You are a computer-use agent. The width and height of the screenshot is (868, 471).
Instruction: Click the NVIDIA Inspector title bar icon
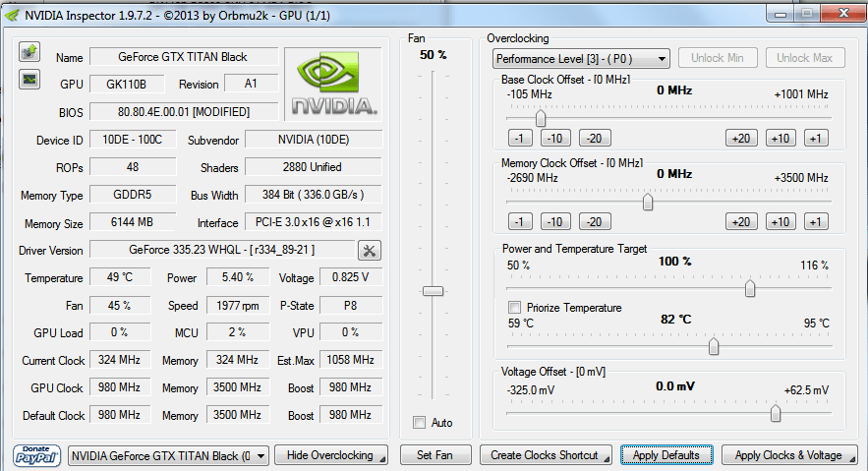(x=12, y=16)
